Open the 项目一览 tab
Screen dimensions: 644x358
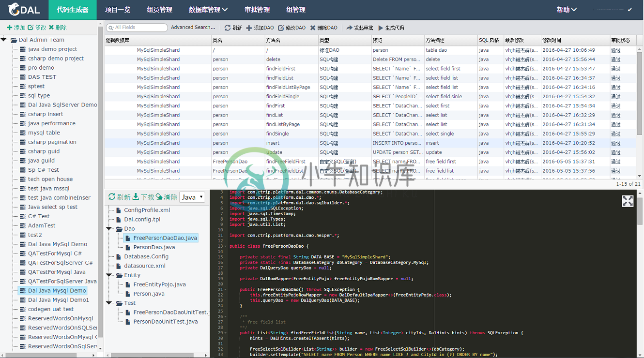pos(118,10)
